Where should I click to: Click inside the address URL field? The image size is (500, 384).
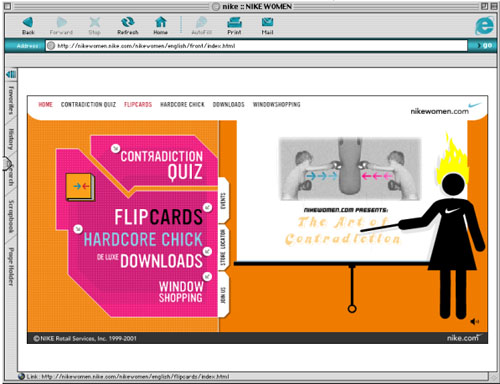point(257,46)
